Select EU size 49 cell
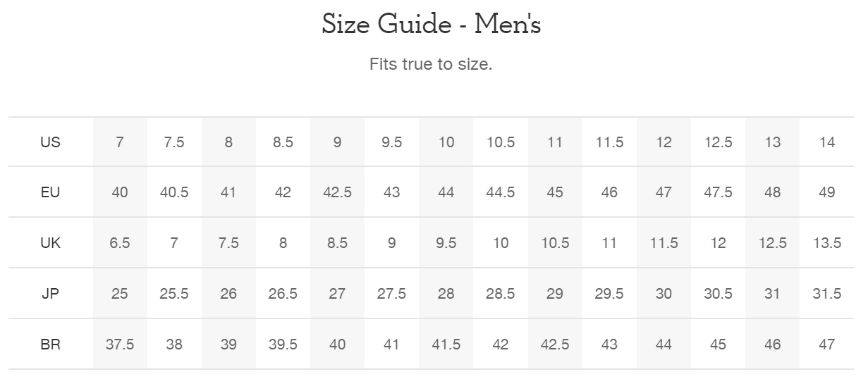The image size is (868, 391). [827, 192]
